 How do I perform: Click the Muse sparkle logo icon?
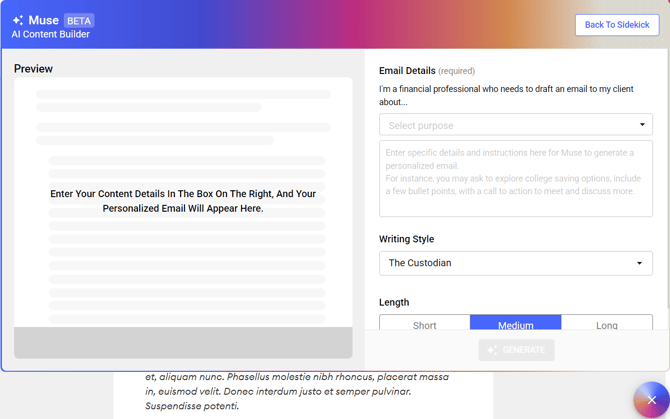coord(18,20)
